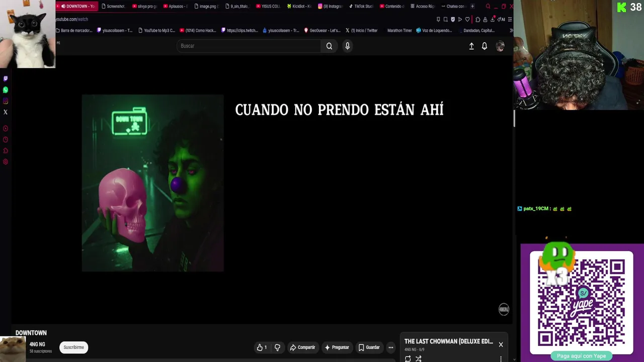
Task: Open the Barra de marcador bookmarks folder
Action: 73,30
